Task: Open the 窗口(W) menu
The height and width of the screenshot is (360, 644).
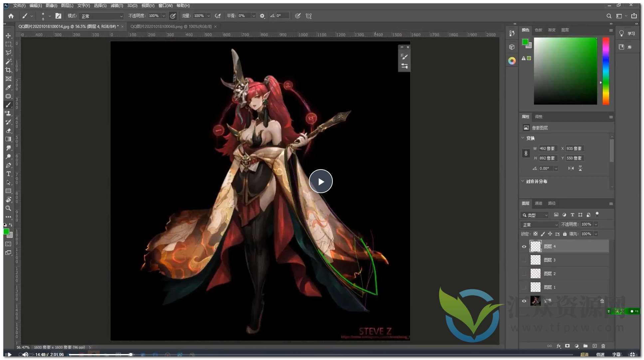Action: (165, 6)
